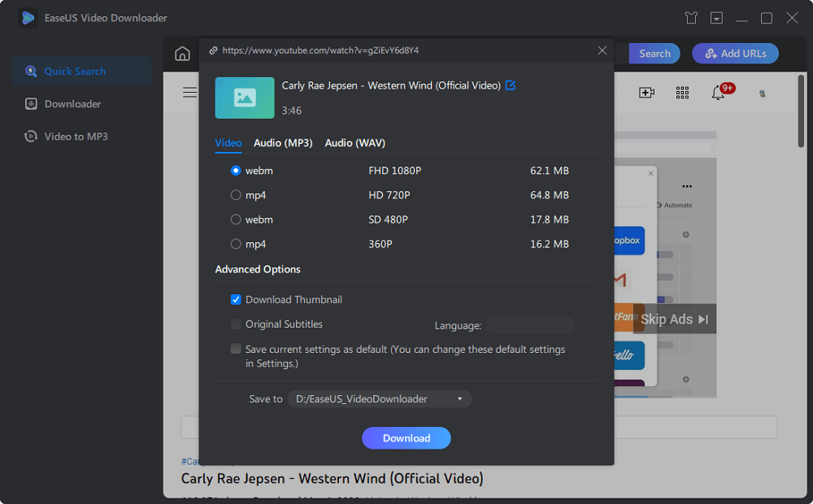Choose the mp4 360P radio button
Viewport: 813px width, 504px height.
point(236,244)
